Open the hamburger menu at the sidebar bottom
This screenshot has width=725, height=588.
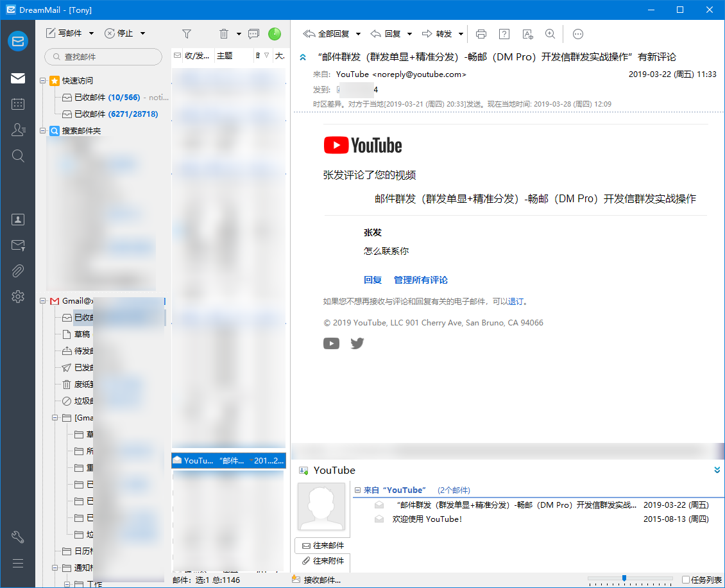click(x=18, y=563)
